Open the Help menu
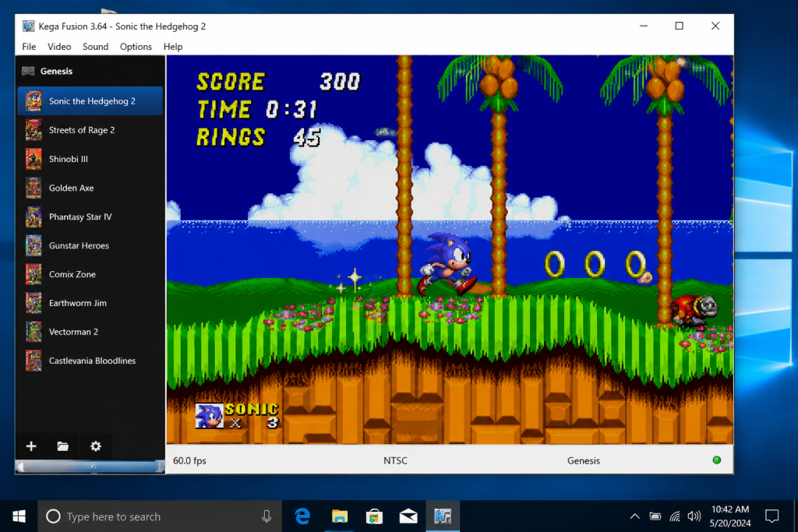798x532 pixels. coord(172,46)
